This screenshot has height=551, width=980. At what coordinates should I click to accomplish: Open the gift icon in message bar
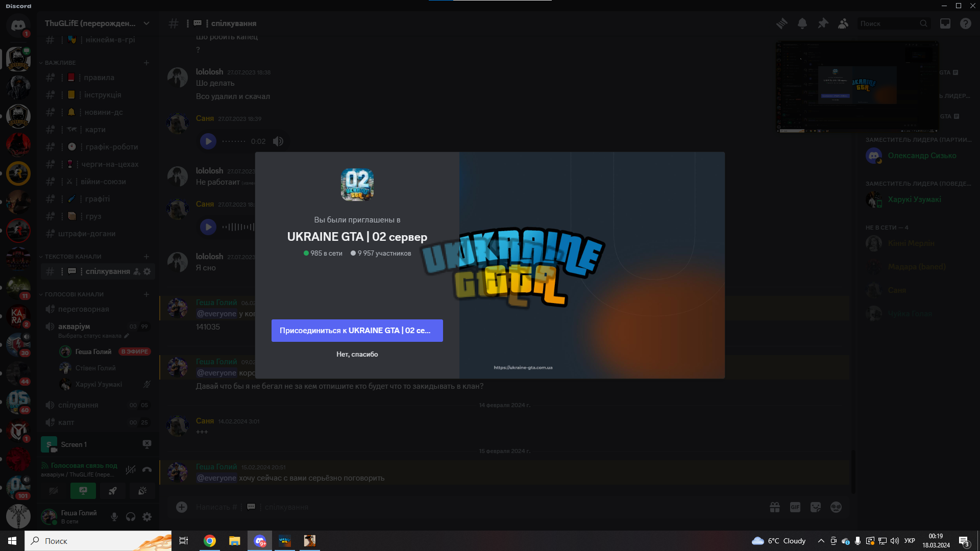tap(775, 507)
